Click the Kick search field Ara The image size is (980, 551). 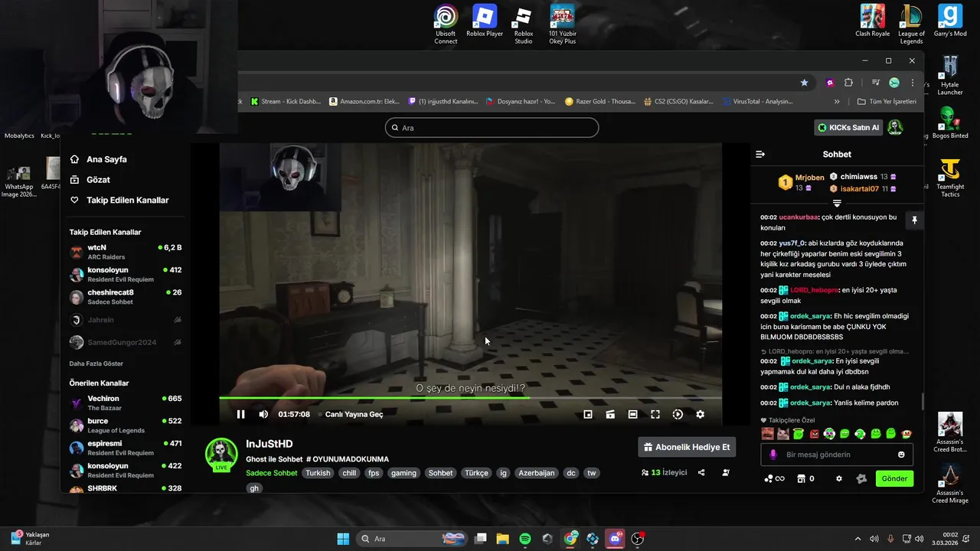pos(492,128)
